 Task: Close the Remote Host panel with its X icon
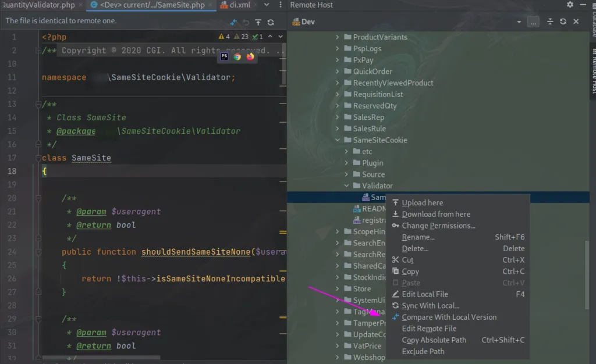[x=576, y=22]
